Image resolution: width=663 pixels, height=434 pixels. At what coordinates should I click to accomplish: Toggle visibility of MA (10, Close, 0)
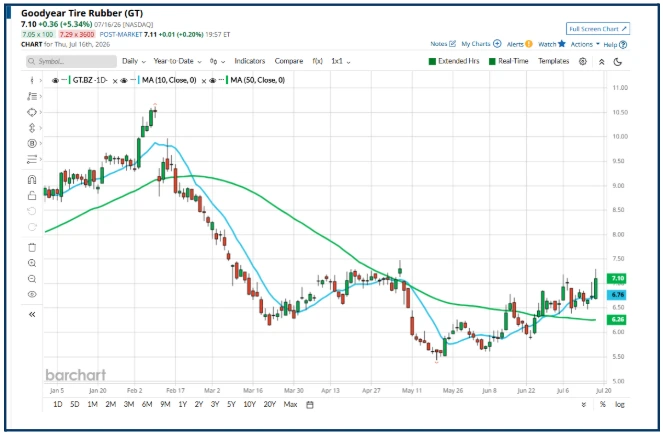124,80
